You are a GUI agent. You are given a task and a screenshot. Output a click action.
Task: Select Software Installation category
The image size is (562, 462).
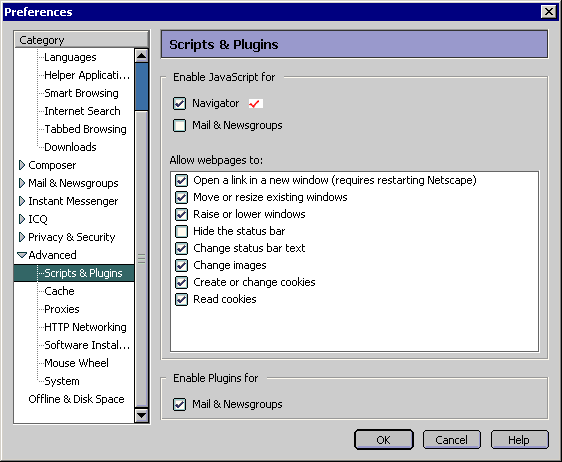pyautogui.click(x=87, y=345)
